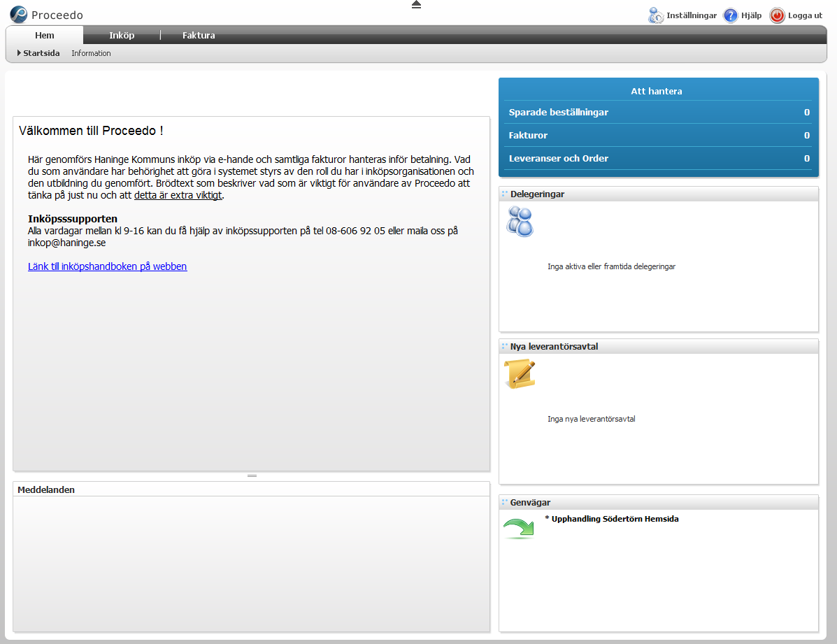Click the Meddelanden panel title
The height and width of the screenshot is (644, 837).
tap(46, 489)
